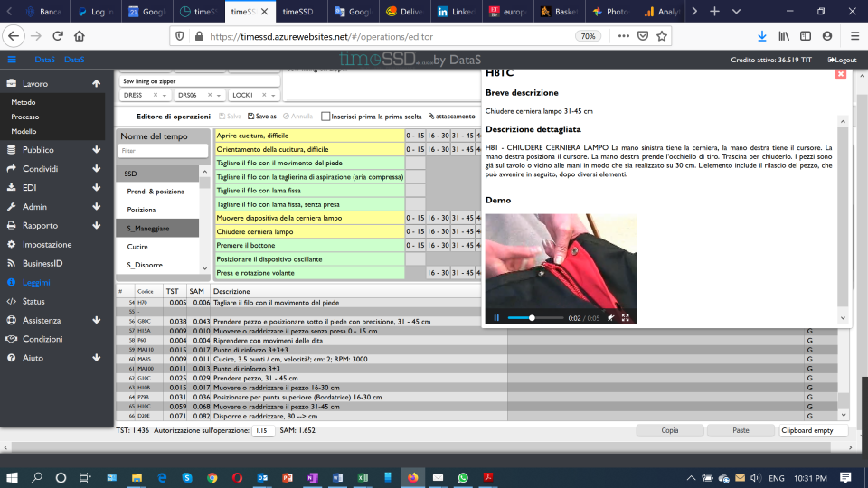Click the Rapporto printer icon
868x488 pixels.
tap(11, 226)
